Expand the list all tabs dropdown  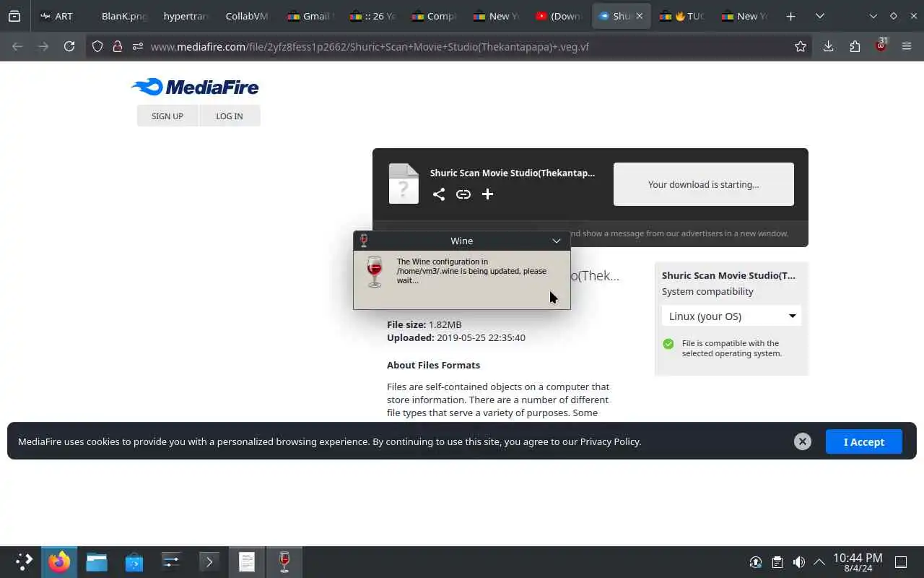tap(820, 16)
